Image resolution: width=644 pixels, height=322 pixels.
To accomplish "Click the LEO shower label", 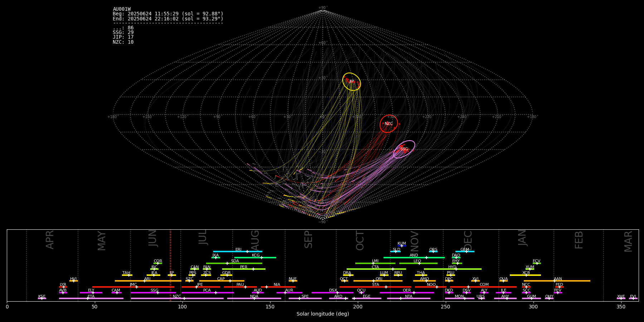I will click(x=418, y=261).
